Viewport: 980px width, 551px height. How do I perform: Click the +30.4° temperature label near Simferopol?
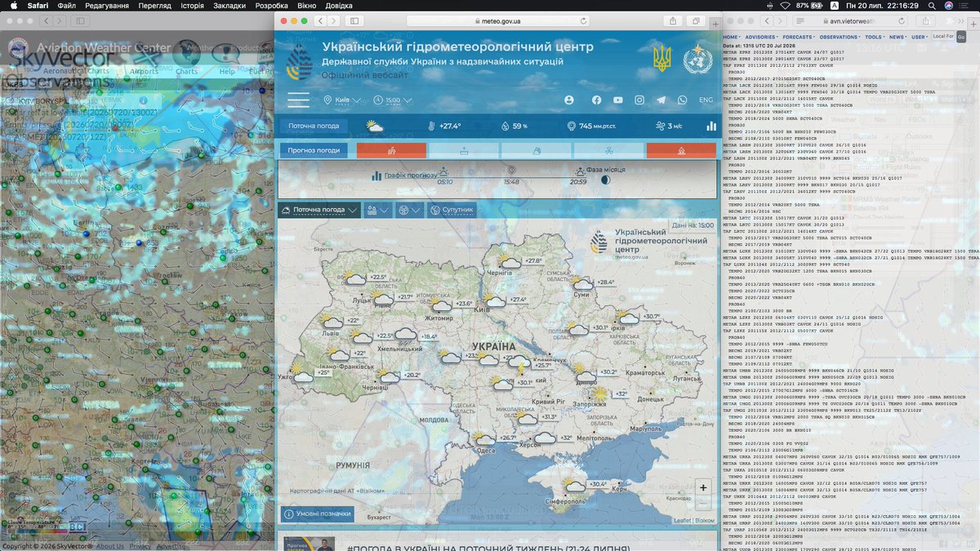[x=598, y=483]
